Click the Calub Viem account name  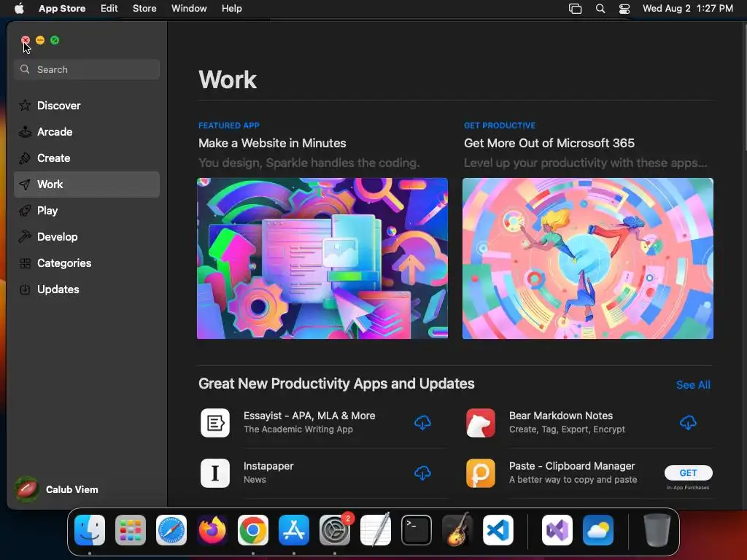[x=72, y=489]
